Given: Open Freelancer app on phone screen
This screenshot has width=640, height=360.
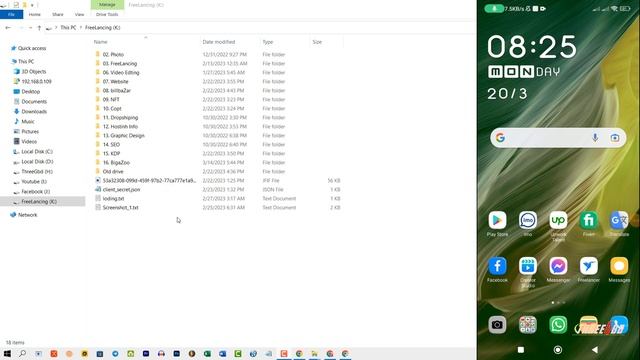Looking at the screenshot, I should click(x=589, y=266).
